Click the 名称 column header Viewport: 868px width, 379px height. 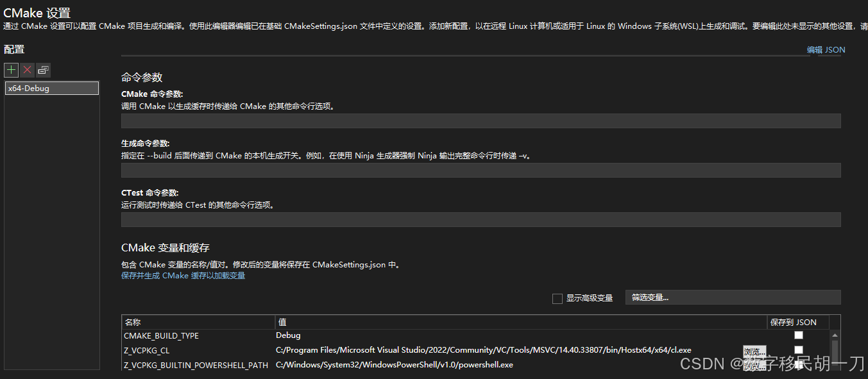198,321
